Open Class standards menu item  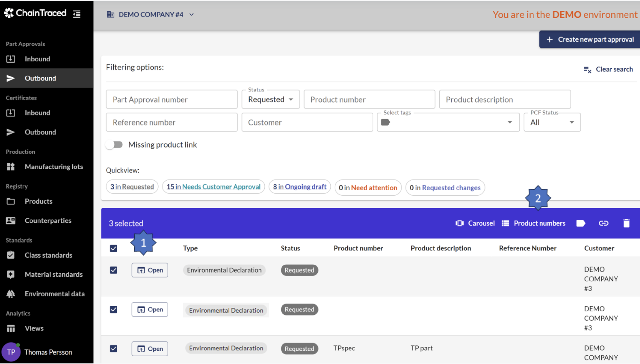tap(48, 255)
